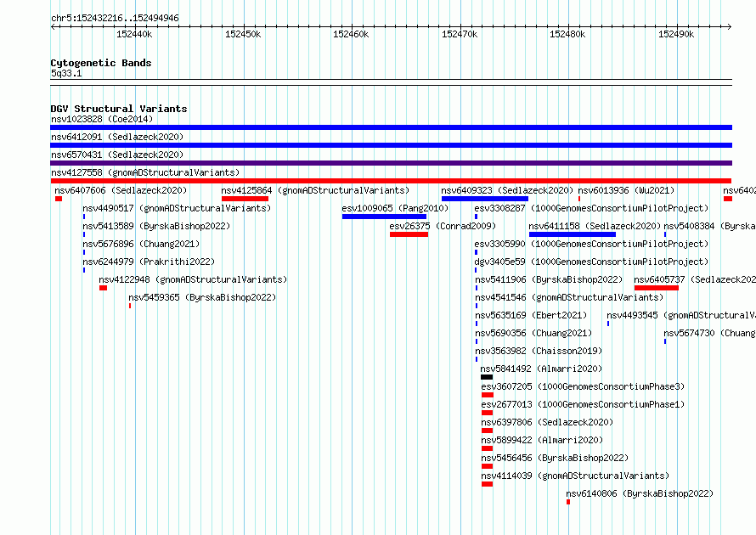Viewport: 756px width, 535px height.
Task: Open nsv4127558 (gnomADStructuralVariants) label
Action: 145,172
